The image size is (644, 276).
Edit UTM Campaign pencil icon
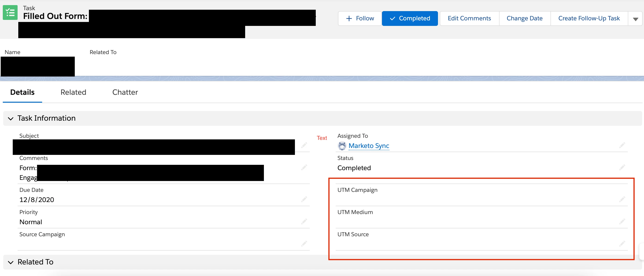622,199
